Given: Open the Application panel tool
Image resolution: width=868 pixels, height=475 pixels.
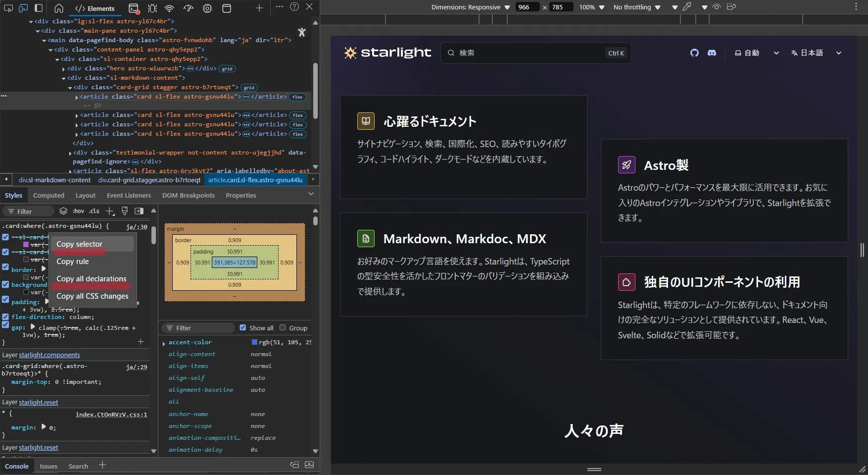Looking at the screenshot, I should pyautogui.click(x=227, y=8).
